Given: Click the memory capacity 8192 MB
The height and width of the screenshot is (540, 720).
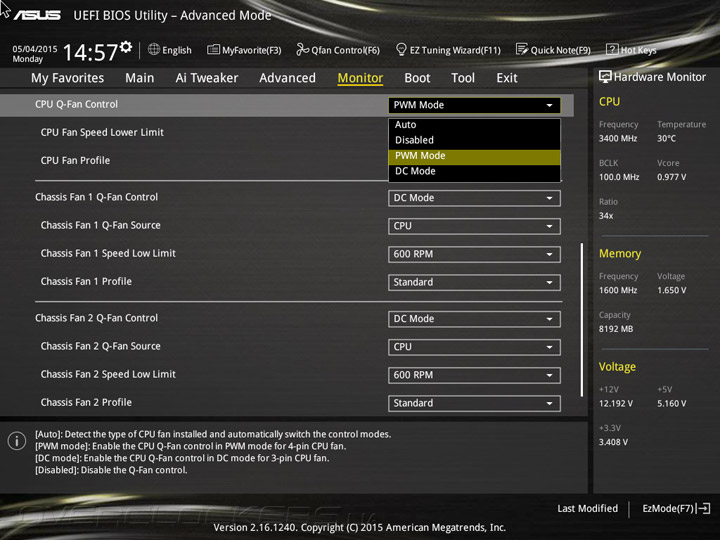Looking at the screenshot, I should point(616,329).
